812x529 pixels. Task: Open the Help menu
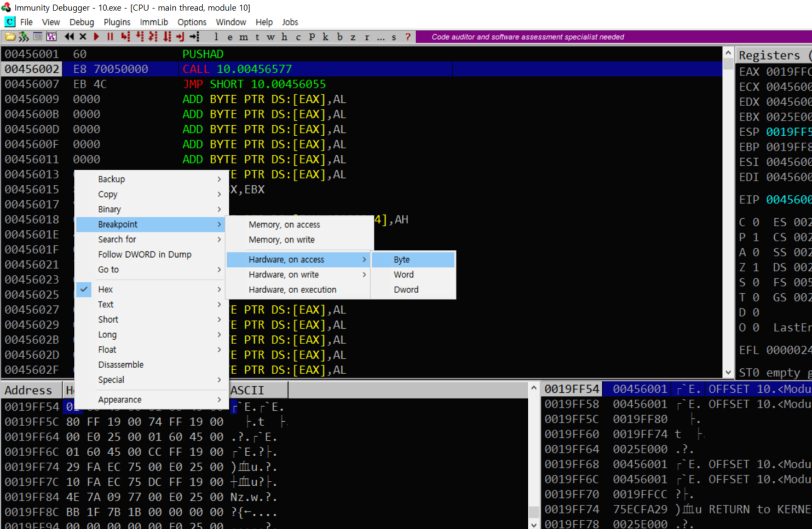click(264, 22)
